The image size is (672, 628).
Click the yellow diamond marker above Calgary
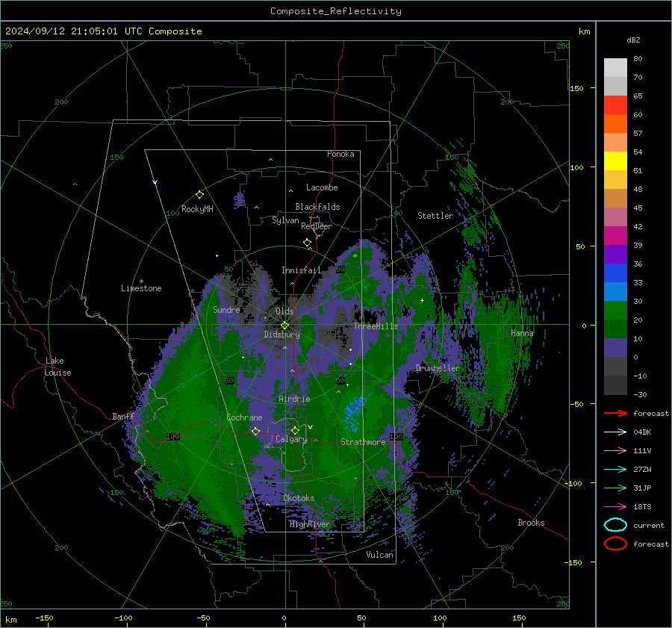(295, 430)
